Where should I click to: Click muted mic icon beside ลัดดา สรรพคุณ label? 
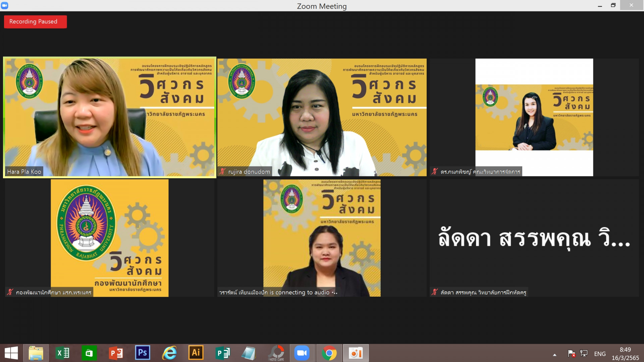(435, 292)
